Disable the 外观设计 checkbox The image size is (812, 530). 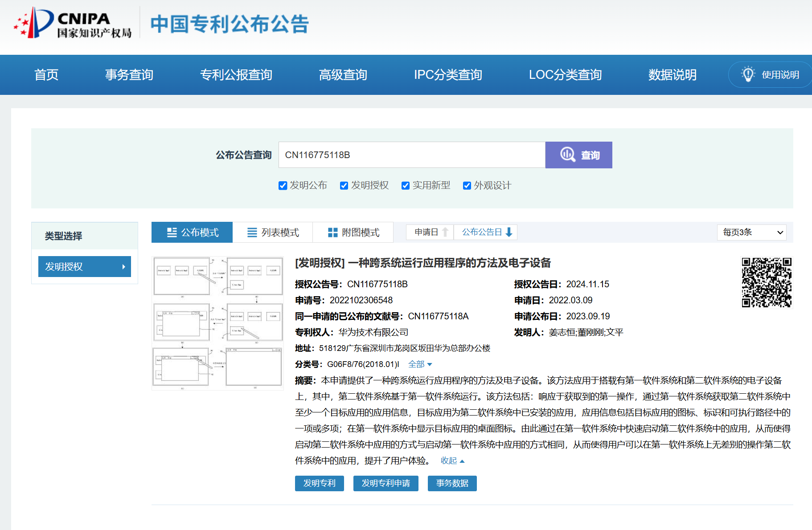(467, 186)
